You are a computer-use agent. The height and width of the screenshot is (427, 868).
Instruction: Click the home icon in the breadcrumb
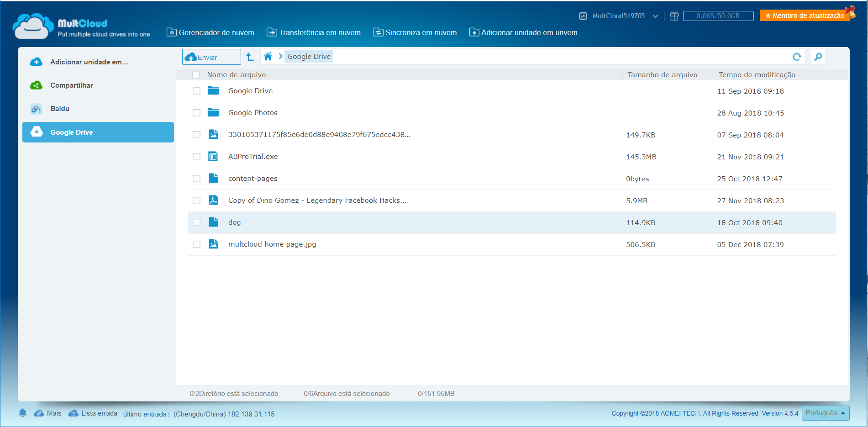[x=268, y=57]
